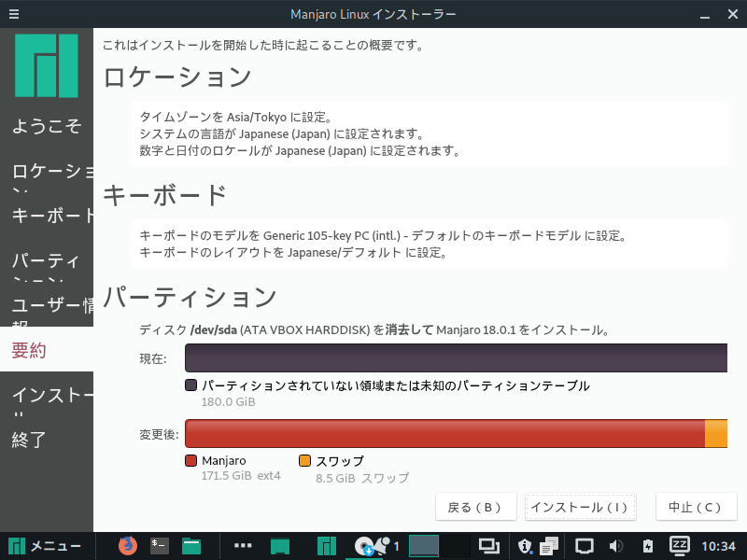This screenshot has width=747, height=560.
Task: Click the 10:34 clock
Action: pos(718,546)
